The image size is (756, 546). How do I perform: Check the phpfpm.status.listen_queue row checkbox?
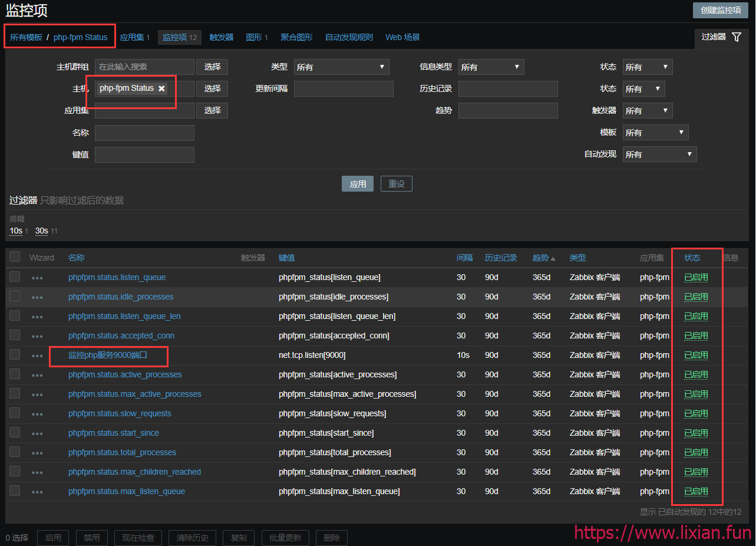click(15, 277)
